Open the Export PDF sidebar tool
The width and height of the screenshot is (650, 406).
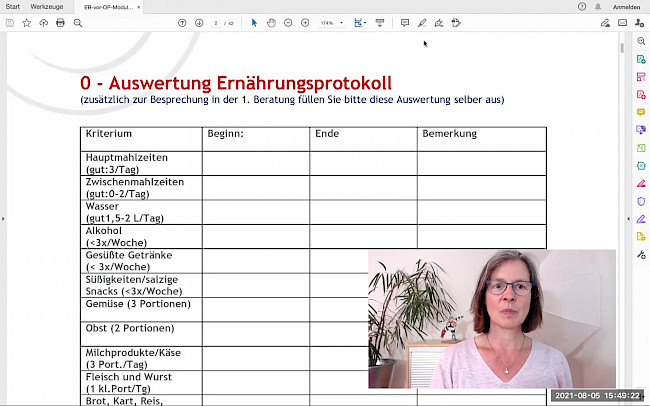[x=641, y=59]
